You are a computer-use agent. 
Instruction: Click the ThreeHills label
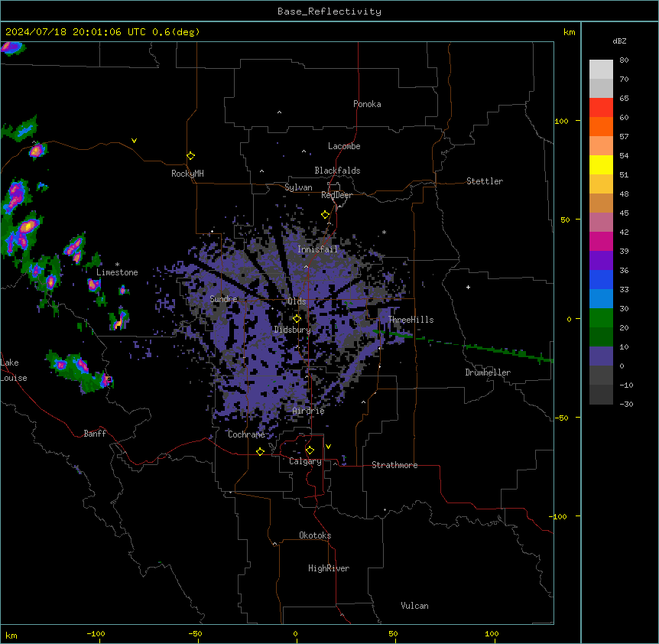(411, 320)
